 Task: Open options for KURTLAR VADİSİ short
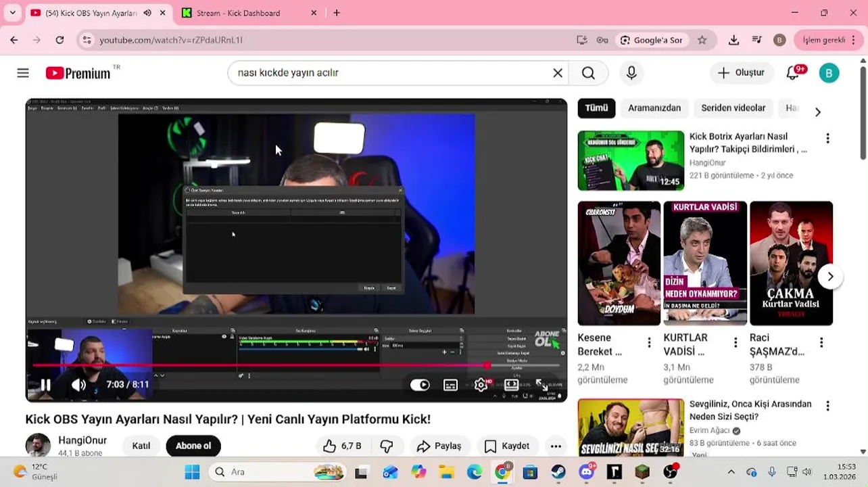[736, 343]
